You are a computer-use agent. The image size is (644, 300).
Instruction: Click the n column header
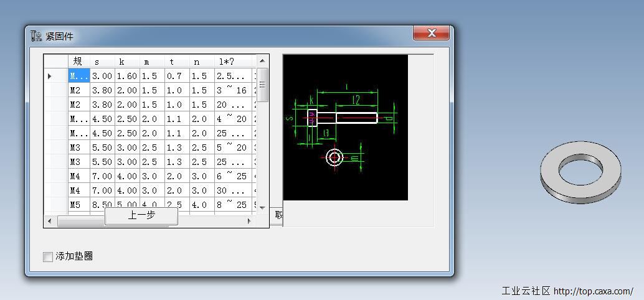(x=202, y=62)
